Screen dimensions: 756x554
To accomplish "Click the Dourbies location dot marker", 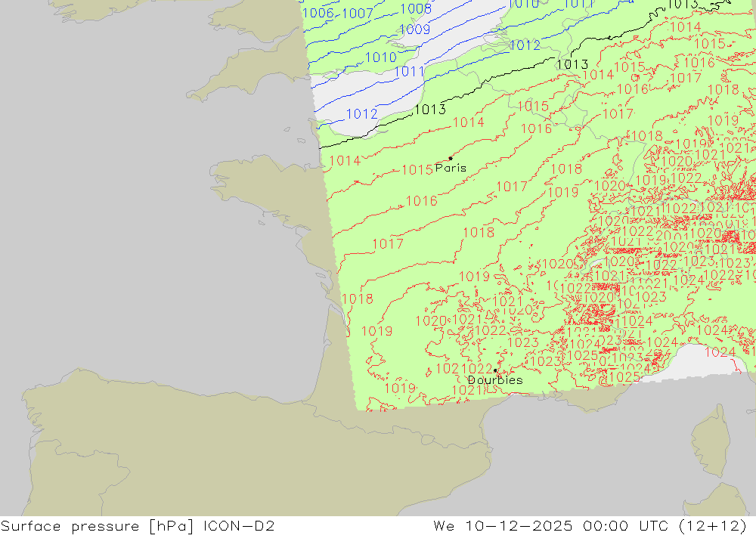I will (x=495, y=370).
